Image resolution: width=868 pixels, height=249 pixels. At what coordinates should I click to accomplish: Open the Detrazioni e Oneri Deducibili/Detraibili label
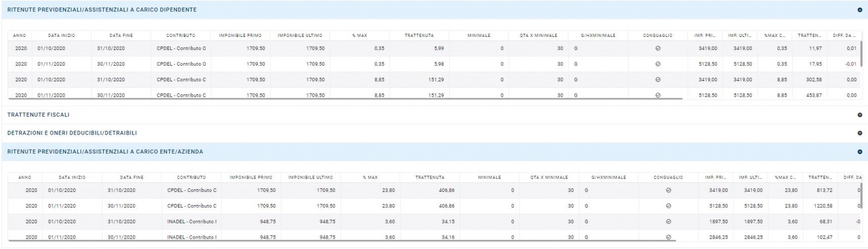pyautogui.click(x=72, y=133)
